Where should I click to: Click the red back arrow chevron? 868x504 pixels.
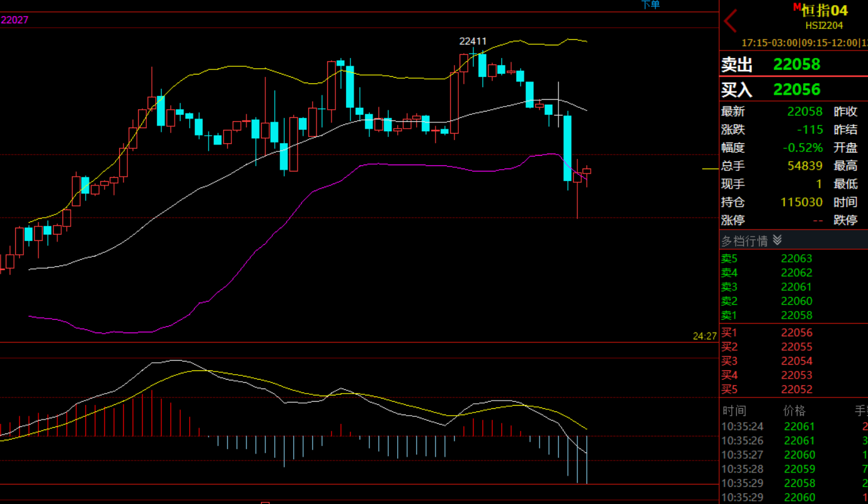(x=731, y=21)
